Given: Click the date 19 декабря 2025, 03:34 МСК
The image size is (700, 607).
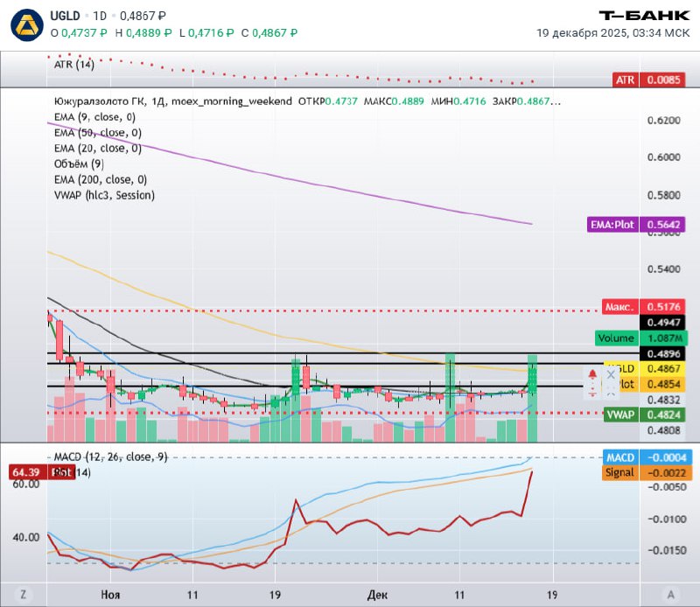Looking at the screenshot, I should (613, 33).
